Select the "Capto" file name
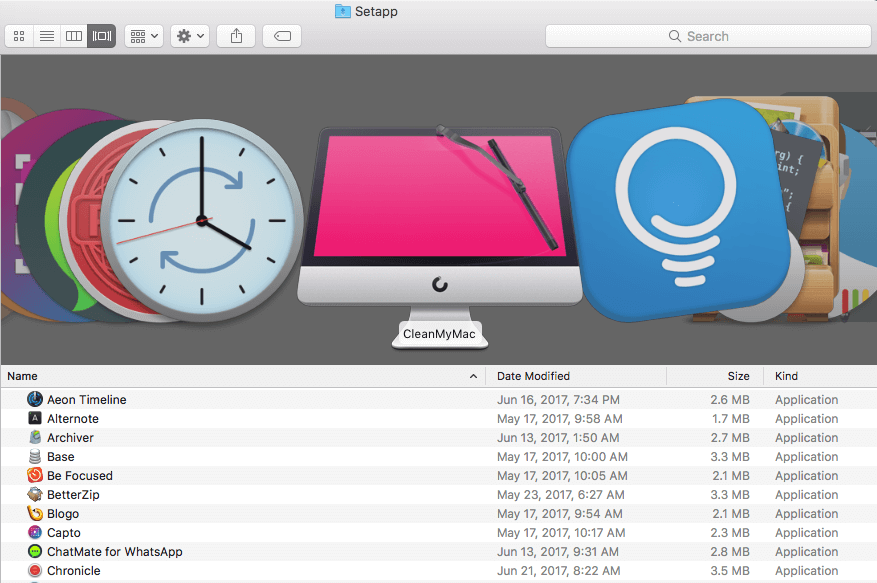 [x=64, y=533]
